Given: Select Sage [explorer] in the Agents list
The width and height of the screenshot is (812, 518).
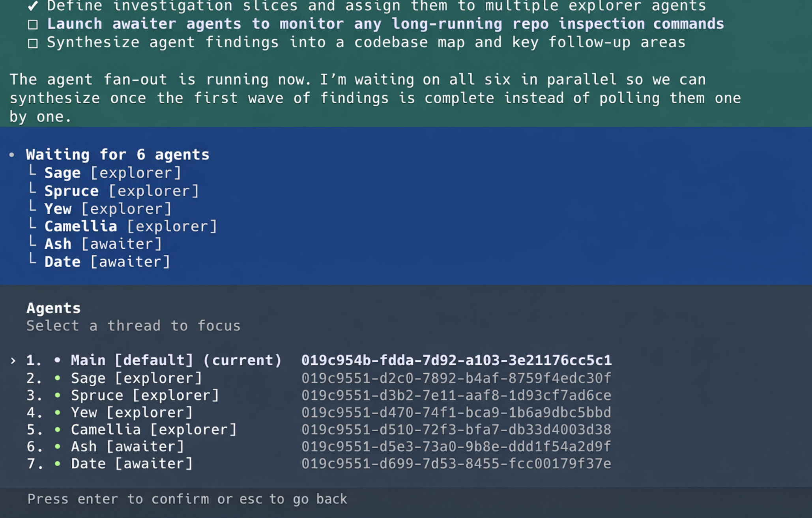Looking at the screenshot, I should point(136,378).
